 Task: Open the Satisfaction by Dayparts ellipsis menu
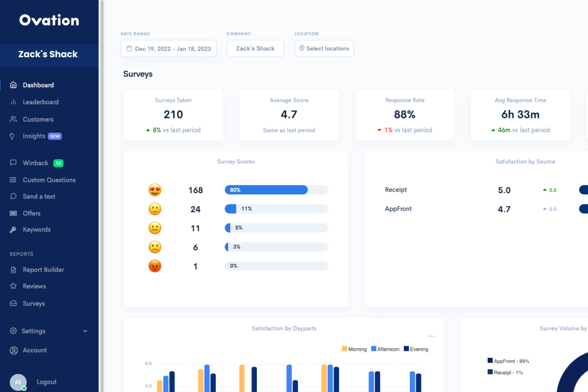pyautogui.click(x=431, y=336)
